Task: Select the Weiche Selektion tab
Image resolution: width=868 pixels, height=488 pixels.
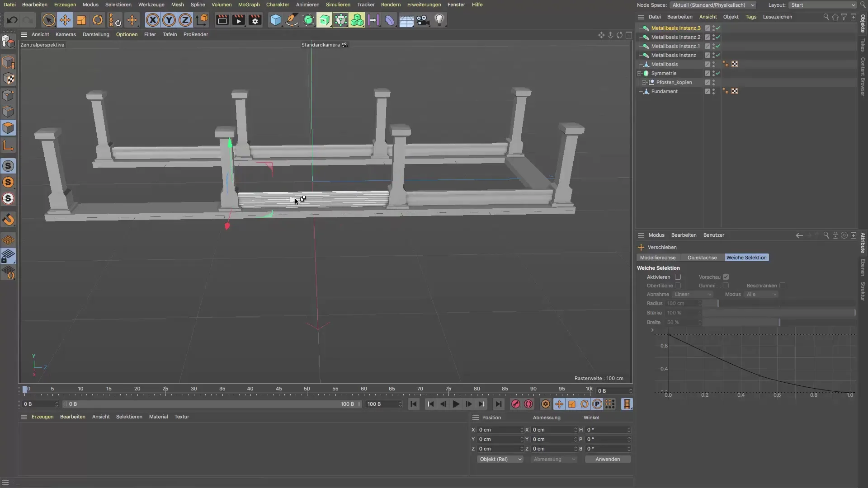Action: pyautogui.click(x=746, y=258)
